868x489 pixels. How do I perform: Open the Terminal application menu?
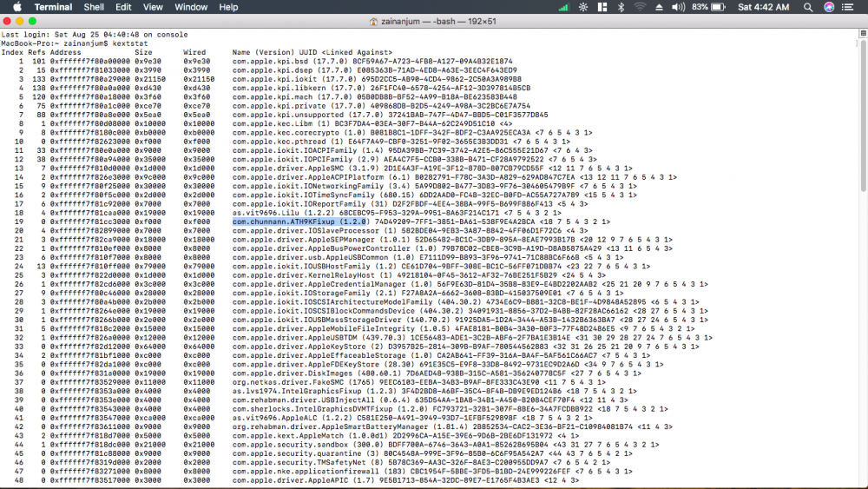click(x=53, y=7)
